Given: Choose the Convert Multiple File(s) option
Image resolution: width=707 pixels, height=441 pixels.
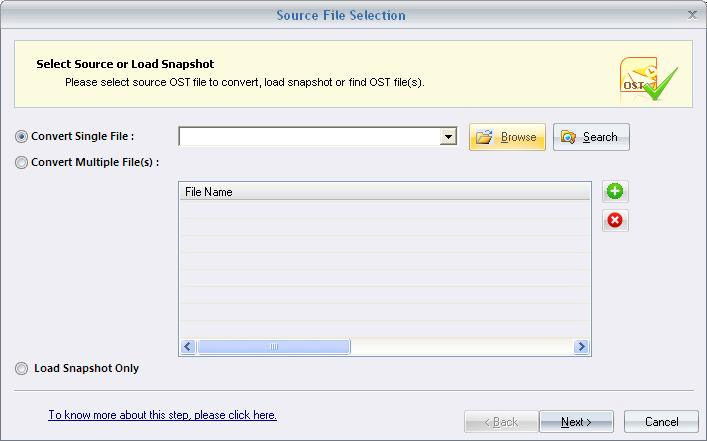Looking at the screenshot, I should pos(22,162).
